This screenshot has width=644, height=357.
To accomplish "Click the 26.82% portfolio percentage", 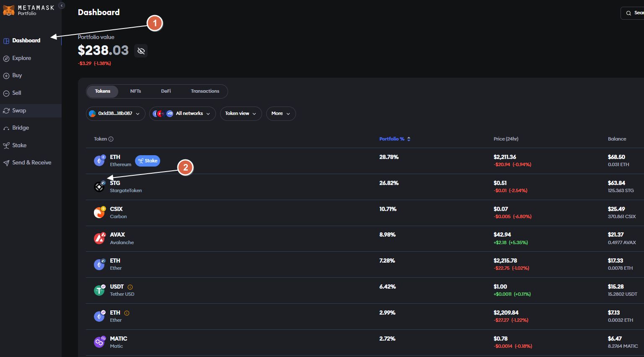I will 389,183.
